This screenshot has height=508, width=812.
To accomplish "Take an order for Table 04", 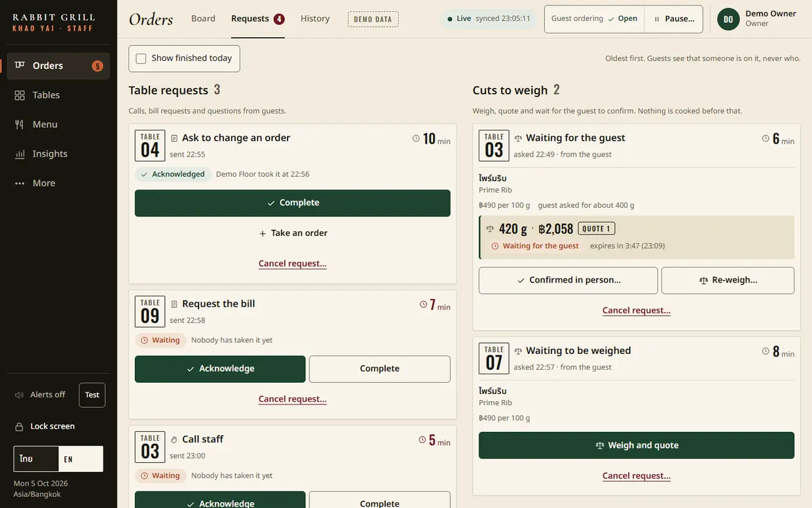I will pos(293,233).
